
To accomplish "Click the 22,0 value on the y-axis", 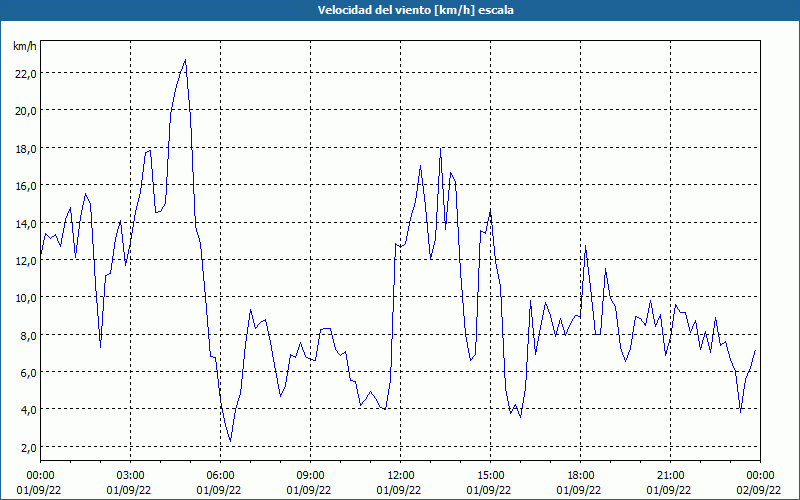I will coord(26,73).
